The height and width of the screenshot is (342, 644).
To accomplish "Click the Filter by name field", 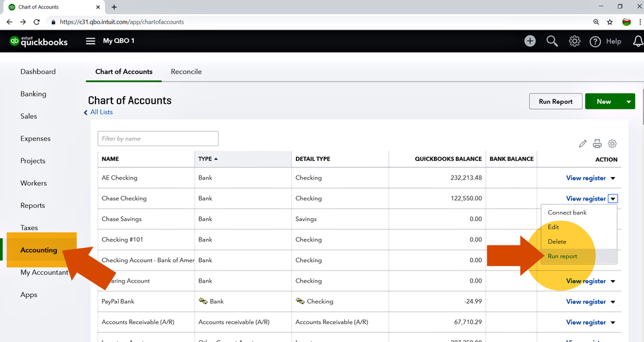I will 158,138.
